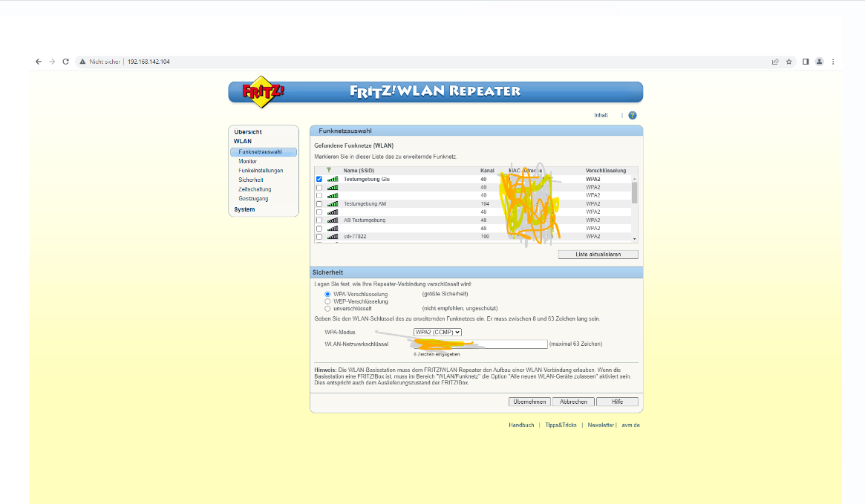
Task: Click the green antenna signal column icon
Action: [x=329, y=171]
